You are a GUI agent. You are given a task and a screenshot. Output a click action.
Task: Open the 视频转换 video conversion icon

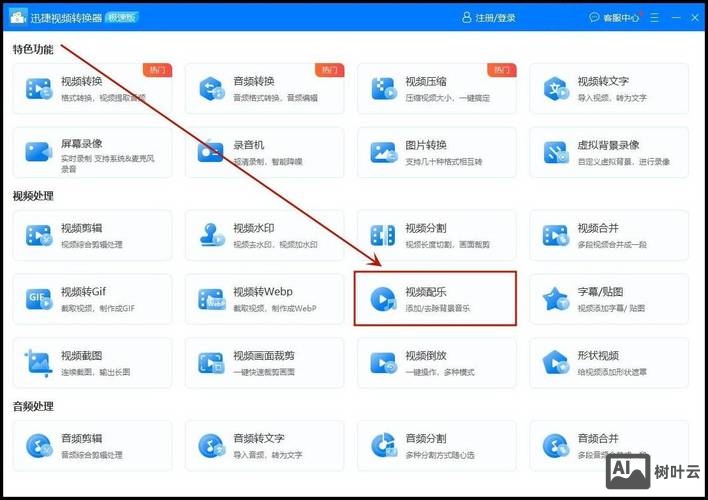(x=39, y=89)
